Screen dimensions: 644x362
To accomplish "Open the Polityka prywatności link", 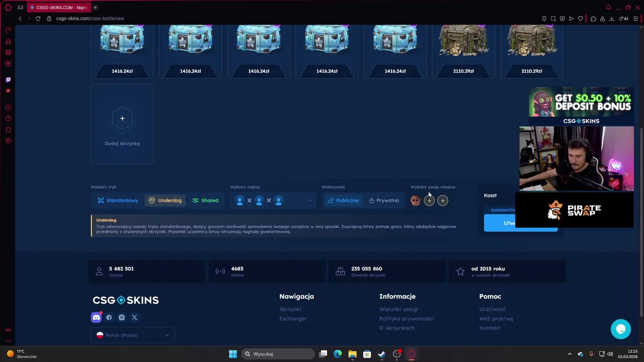I will pyautogui.click(x=407, y=319).
